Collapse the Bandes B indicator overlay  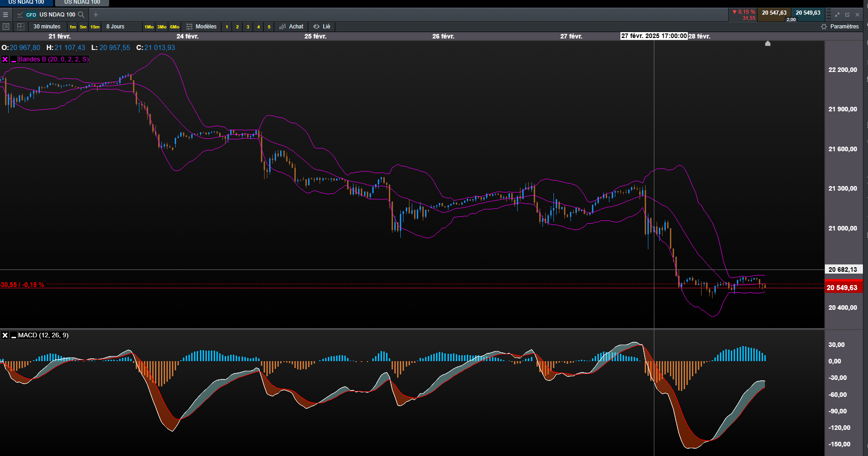click(14, 60)
